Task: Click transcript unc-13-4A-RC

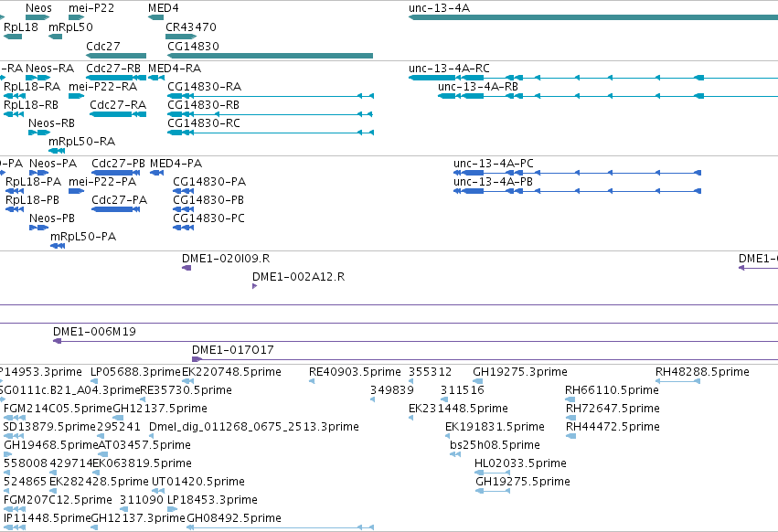Action: coord(593,78)
